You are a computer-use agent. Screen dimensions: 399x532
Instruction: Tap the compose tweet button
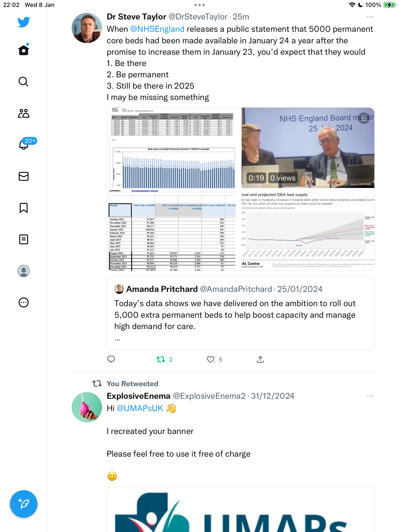coord(24,504)
